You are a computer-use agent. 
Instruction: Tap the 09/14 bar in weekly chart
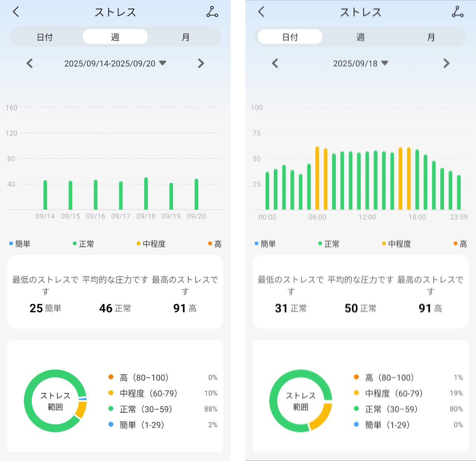(x=45, y=195)
